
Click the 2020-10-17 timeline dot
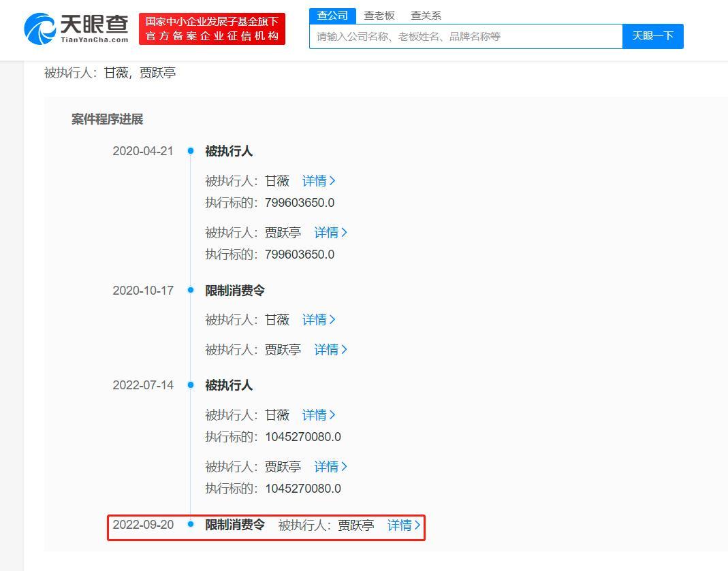tap(191, 291)
